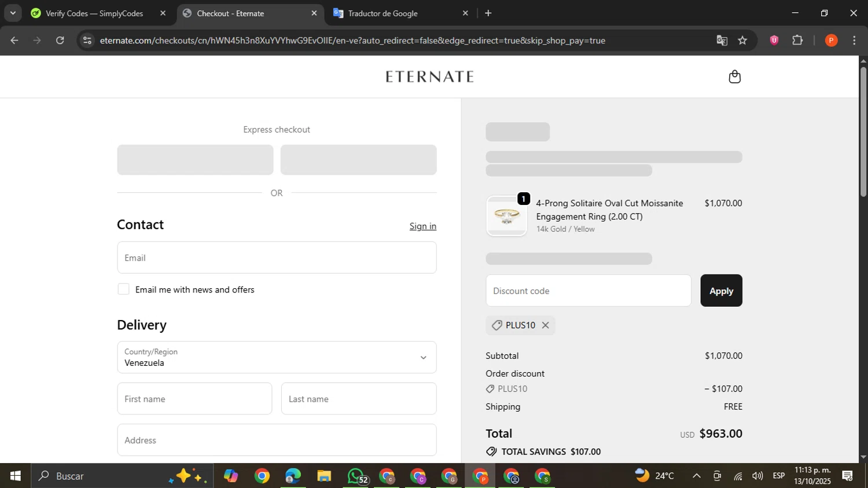Click the Subtotal $1,070.00 value
This screenshot has width=868, height=488.
[x=723, y=356]
